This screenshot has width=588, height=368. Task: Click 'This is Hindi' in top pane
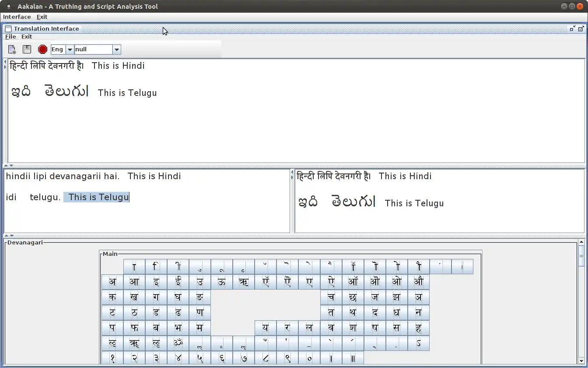click(x=118, y=66)
